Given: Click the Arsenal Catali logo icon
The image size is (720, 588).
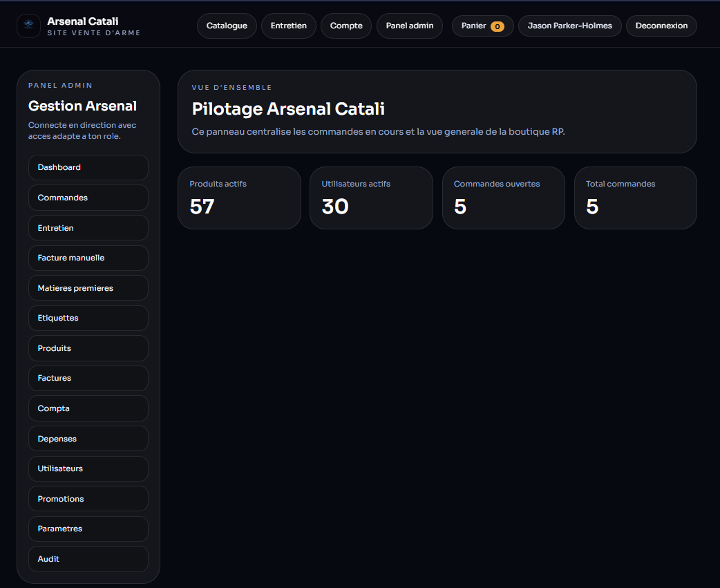Looking at the screenshot, I should (x=28, y=26).
